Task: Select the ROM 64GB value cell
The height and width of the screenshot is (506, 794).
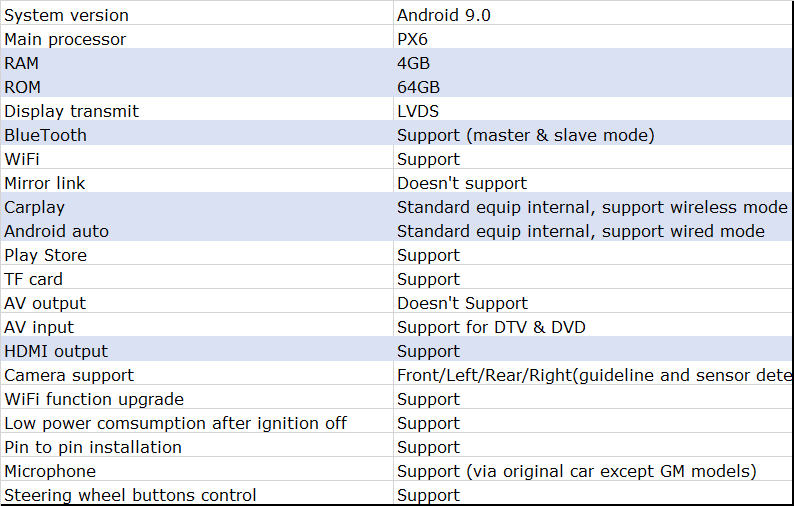Action: 418,87
